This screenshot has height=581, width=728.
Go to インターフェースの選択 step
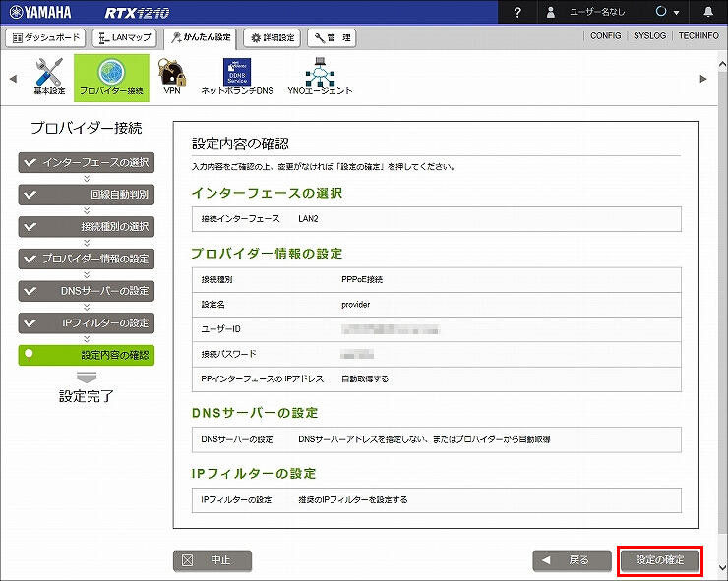pyautogui.click(x=87, y=162)
